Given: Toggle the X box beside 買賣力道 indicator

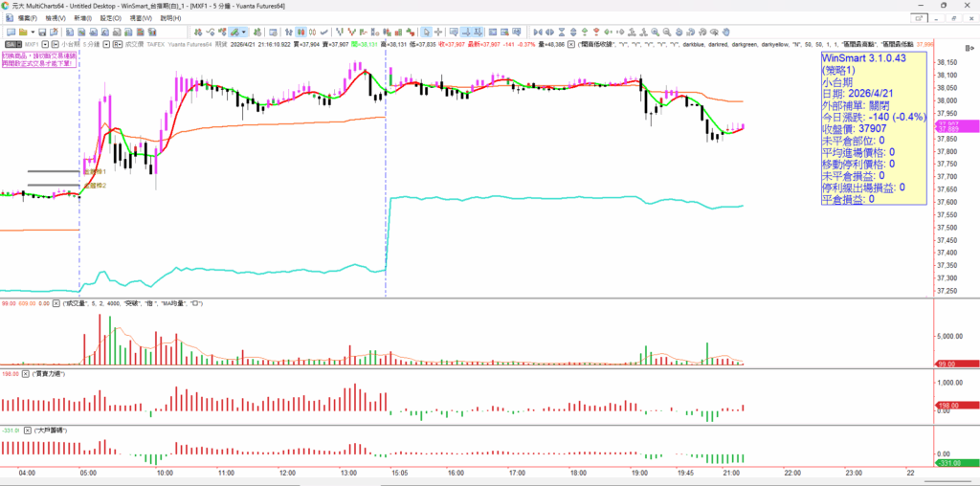Looking at the screenshot, I should [25, 372].
